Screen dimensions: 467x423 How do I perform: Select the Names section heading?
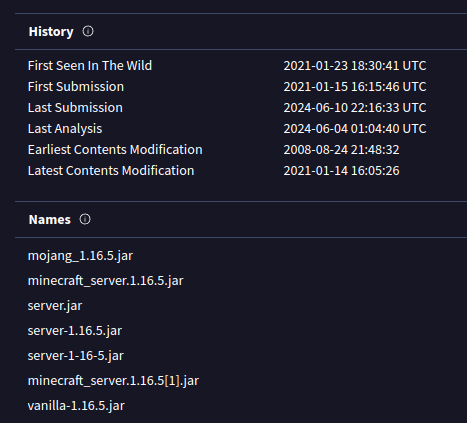click(x=50, y=220)
